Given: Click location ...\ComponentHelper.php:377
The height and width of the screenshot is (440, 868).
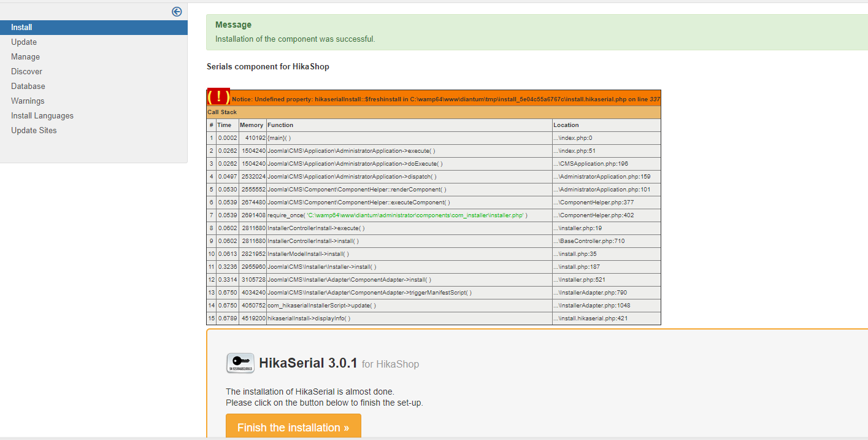Looking at the screenshot, I should 607,203.
